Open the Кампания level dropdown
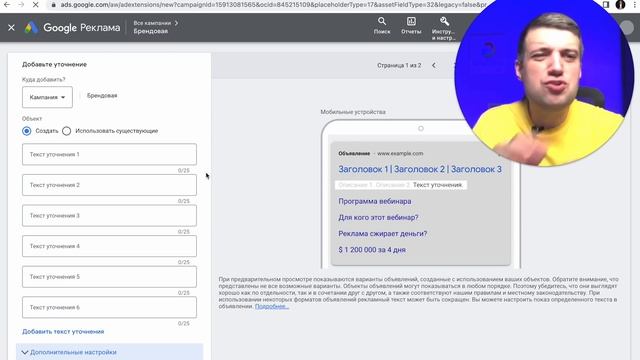 [47, 97]
